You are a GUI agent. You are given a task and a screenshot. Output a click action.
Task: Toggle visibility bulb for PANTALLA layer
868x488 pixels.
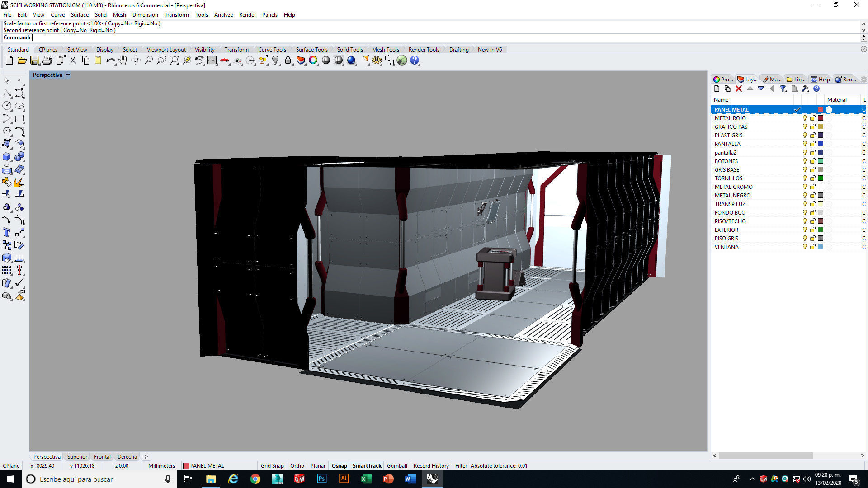click(x=805, y=144)
